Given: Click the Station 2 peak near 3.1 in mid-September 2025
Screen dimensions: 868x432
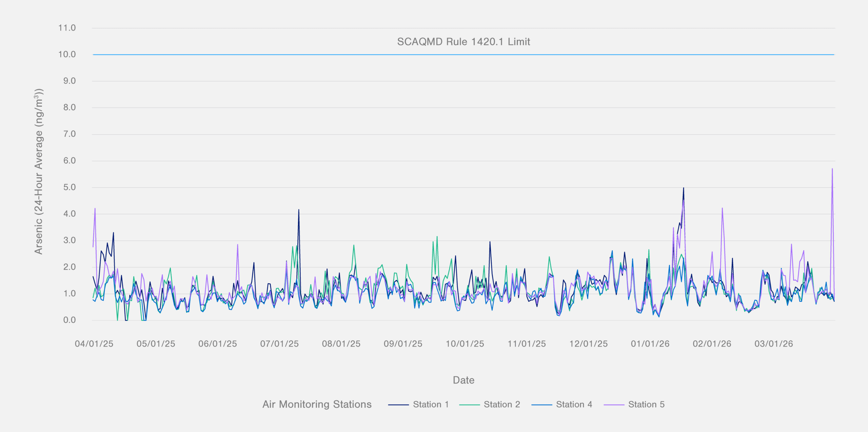Looking at the screenshot, I should point(437,237).
